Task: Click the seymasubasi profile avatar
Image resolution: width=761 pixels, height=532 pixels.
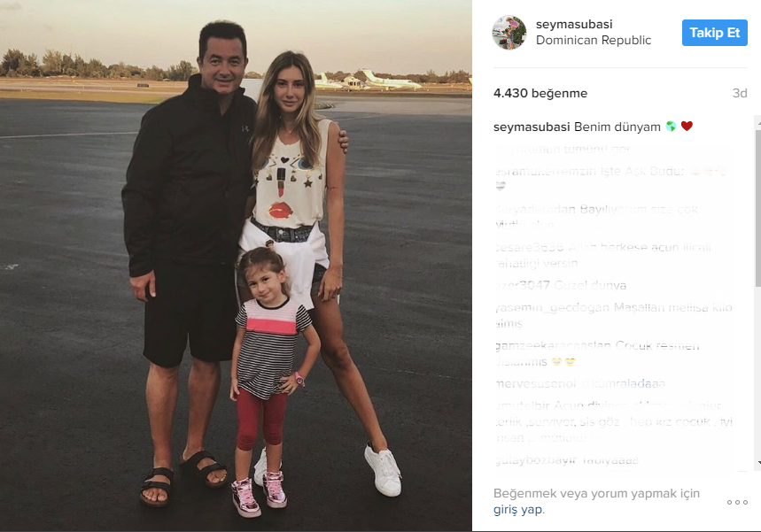Action: (x=509, y=32)
